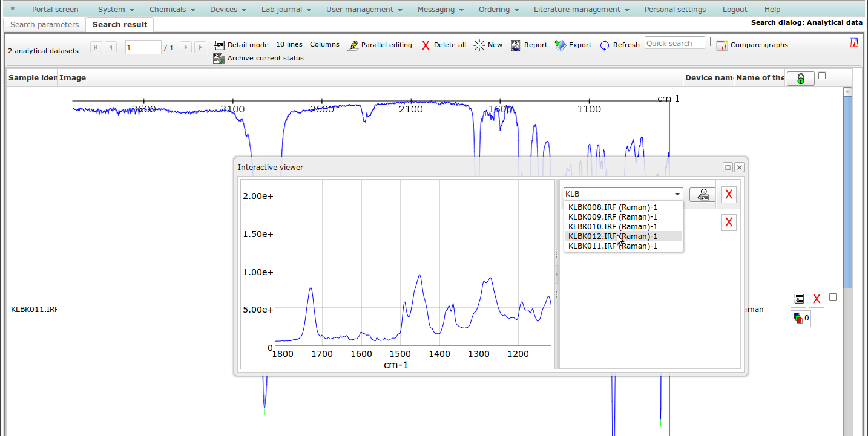The image size is (868, 436).
Task: Click Archive current status icon
Action: coord(219,59)
